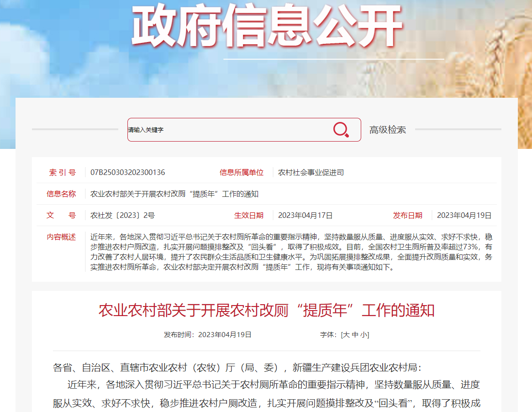Image resolution: width=532 pixels, height=412 pixels.
Task: Click the red article headline
Action: [x=266, y=311]
